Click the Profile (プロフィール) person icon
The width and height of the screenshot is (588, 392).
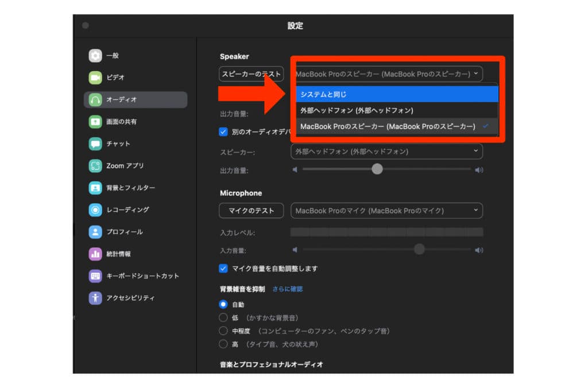click(x=95, y=232)
